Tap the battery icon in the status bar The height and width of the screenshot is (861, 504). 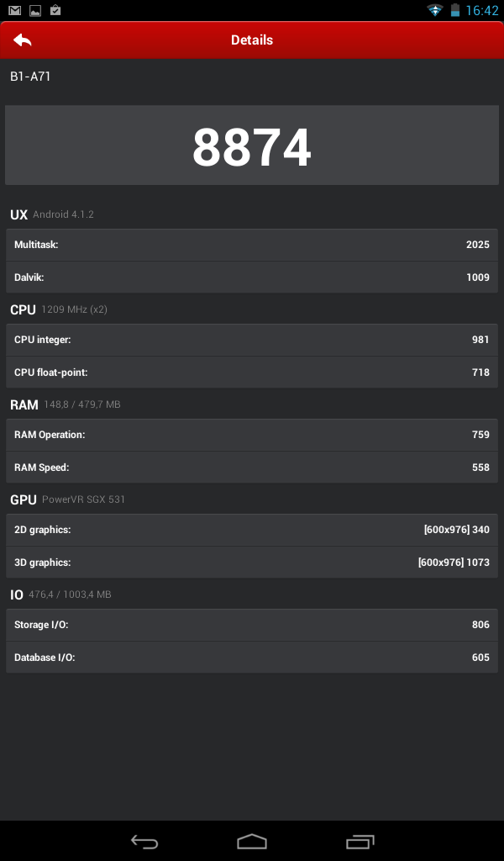coord(454,10)
